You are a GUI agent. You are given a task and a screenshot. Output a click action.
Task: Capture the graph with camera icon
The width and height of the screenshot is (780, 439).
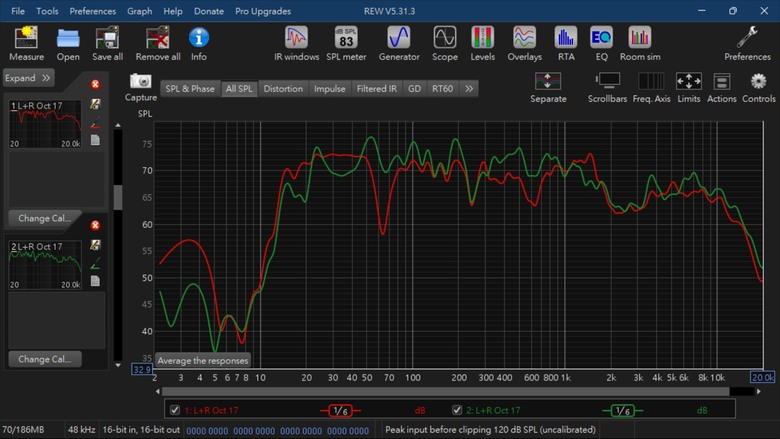pos(141,81)
